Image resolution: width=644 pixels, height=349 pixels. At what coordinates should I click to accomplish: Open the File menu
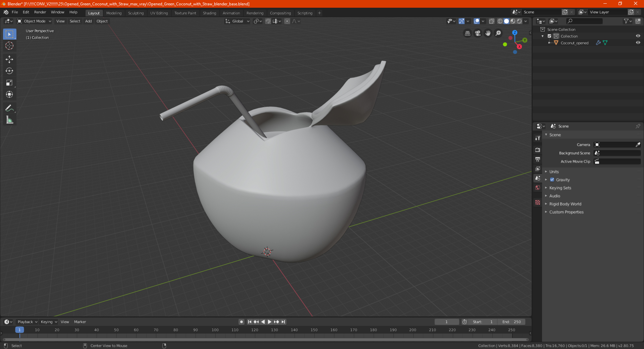click(15, 12)
